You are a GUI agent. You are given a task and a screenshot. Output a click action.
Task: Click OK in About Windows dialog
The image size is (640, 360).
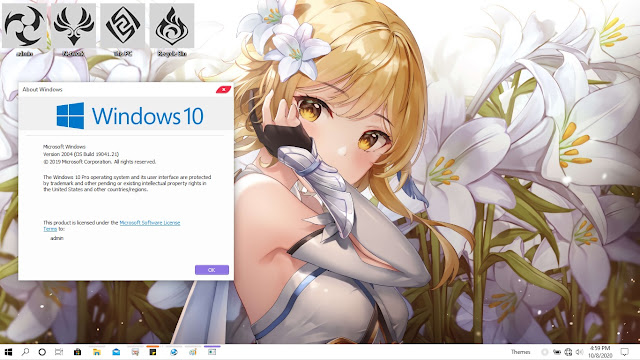coord(211,270)
